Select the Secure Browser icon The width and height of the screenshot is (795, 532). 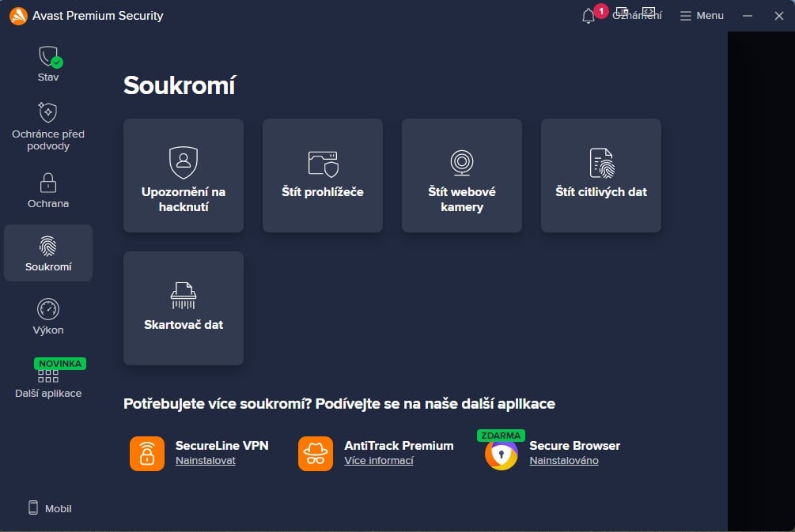tap(500, 456)
